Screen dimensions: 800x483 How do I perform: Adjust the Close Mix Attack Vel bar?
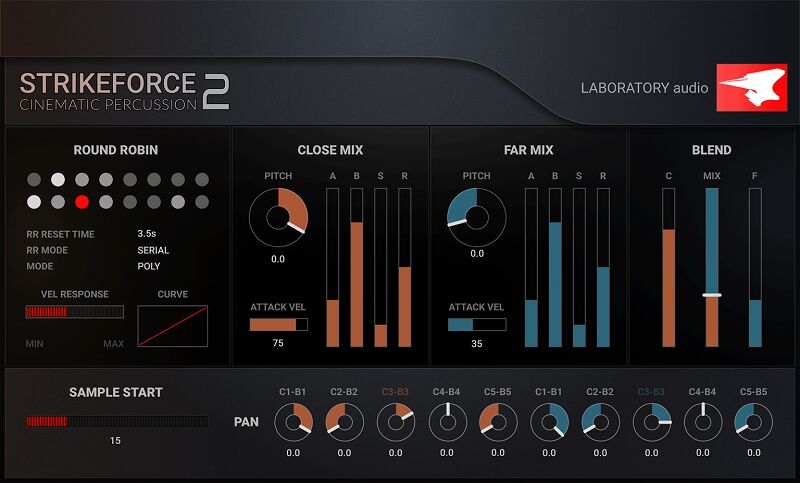tap(279, 324)
